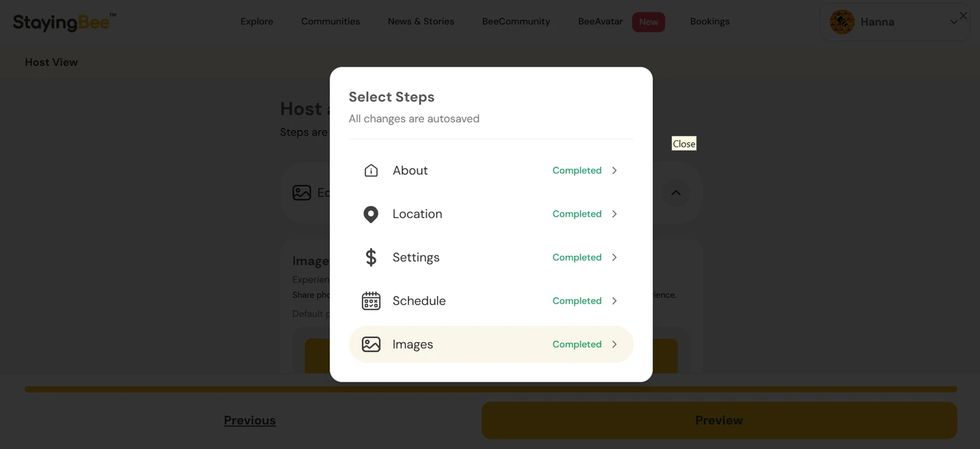Click the About house icon
Viewport: 980px width, 449px height.
[x=371, y=171]
